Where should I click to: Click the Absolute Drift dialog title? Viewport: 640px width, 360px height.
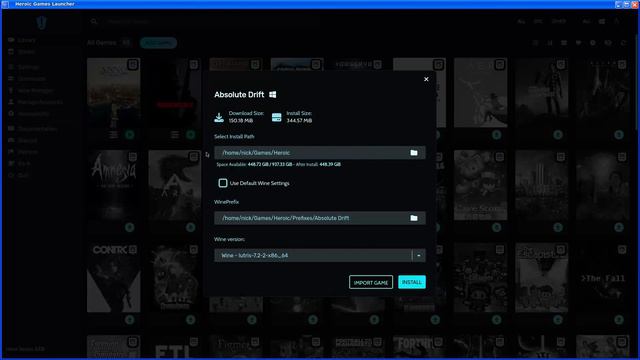239,95
